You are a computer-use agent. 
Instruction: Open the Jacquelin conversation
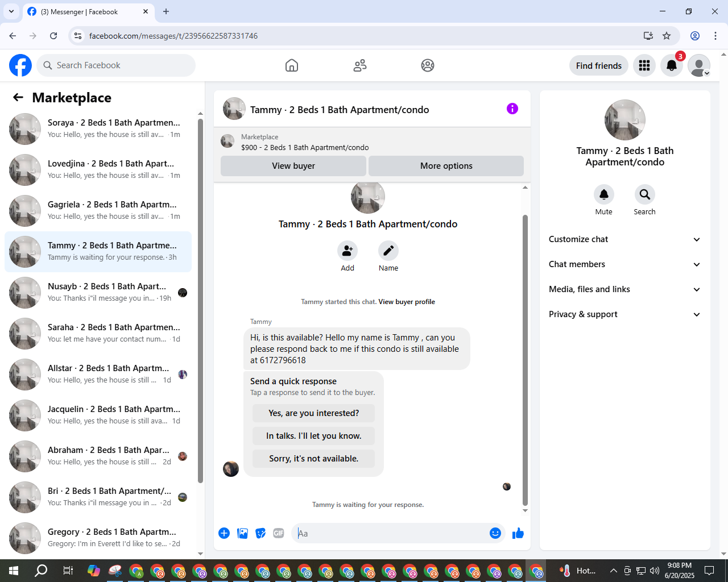[98, 415]
